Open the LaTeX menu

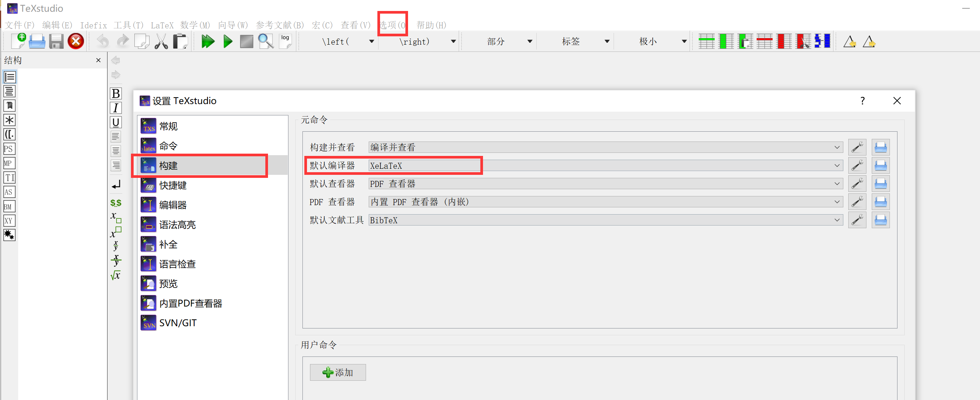point(162,25)
